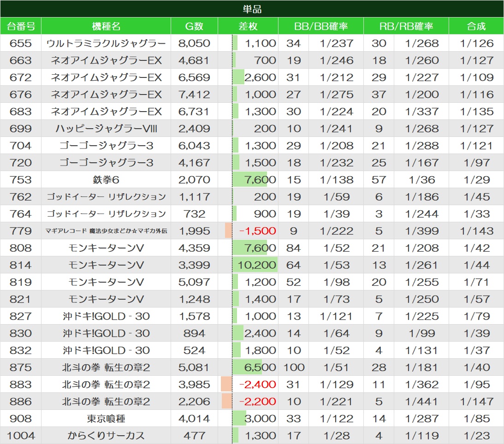504x444 pixels.
Task: Select machine number 808
Action: click(x=21, y=248)
